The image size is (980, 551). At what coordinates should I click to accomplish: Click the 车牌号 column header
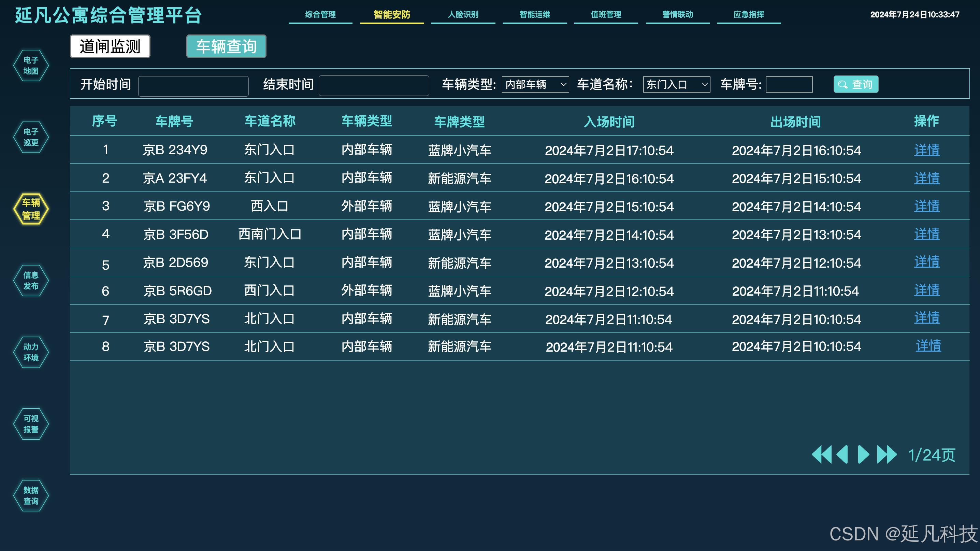click(175, 122)
